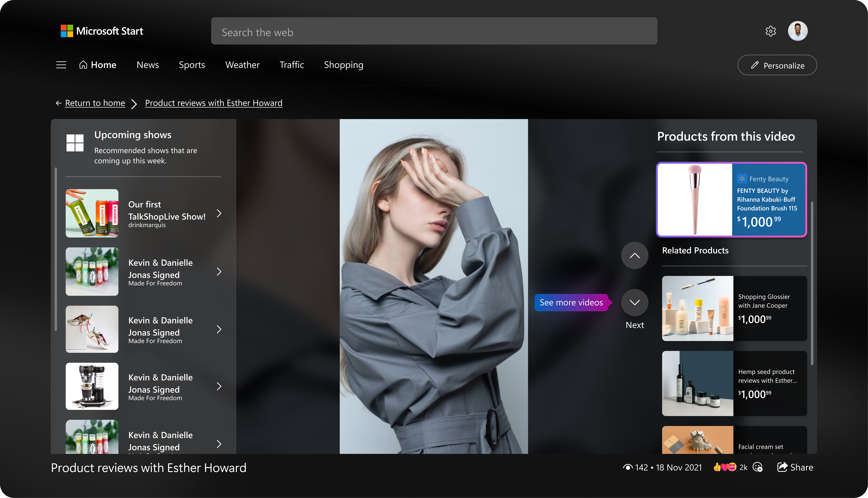The height and width of the screenshot is (498, 868).
Task: Click the emoji reactions cluster
Action: pyautogui.click(x=725, y=467)
